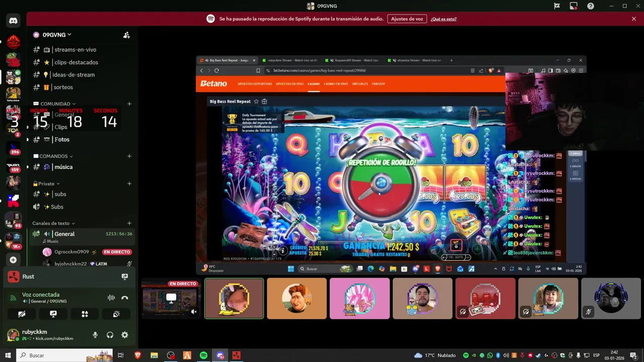Open Spotify from taskbar
This screenshot has width=644, height=362.
click(203, 355)
